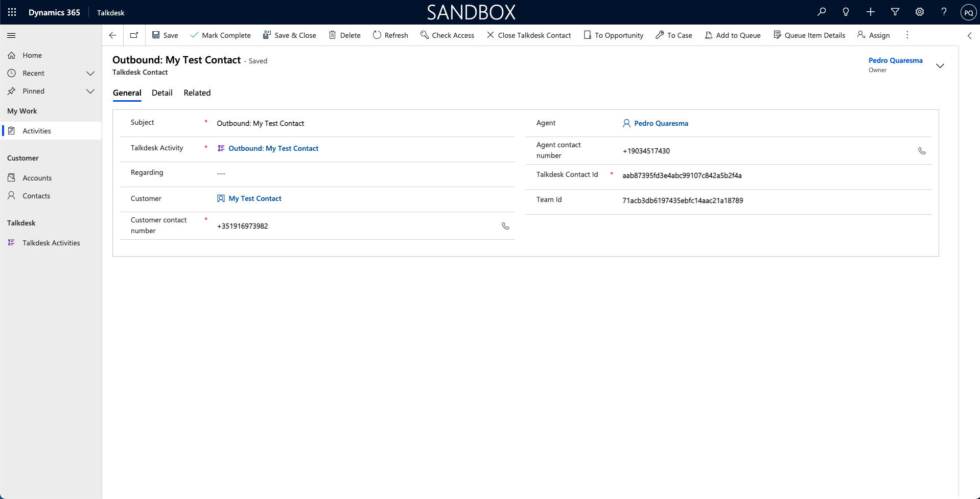Click the Regarding field
Viewport: 980px width, 499px height.
(364, 173)
